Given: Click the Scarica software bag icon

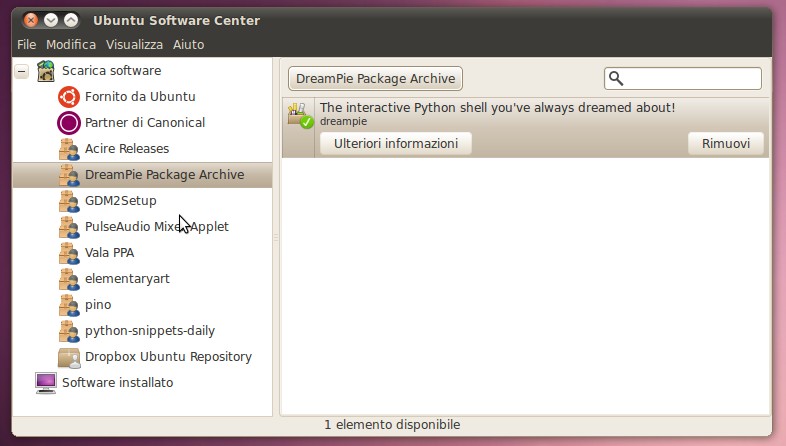Looking at the screenshot, I should [46, 71].
